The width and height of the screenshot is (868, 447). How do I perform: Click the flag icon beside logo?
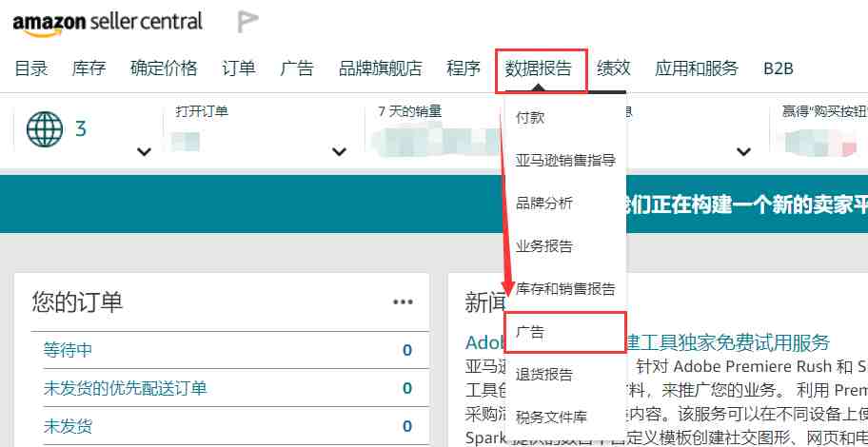(x=247, y=22)
